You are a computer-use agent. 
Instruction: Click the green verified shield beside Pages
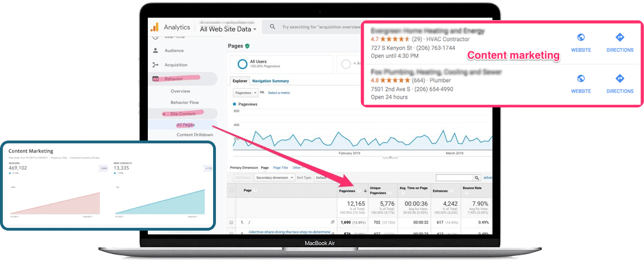pyautogui.click(x=247, y=46)
